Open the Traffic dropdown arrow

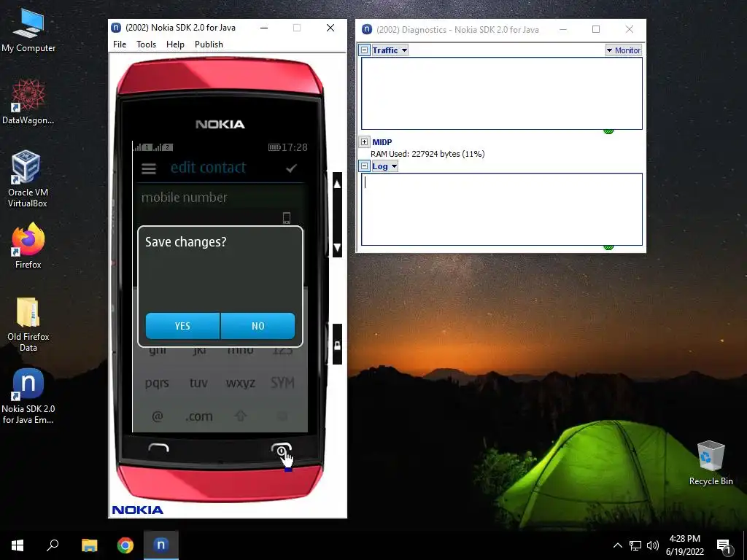point(404,50)
